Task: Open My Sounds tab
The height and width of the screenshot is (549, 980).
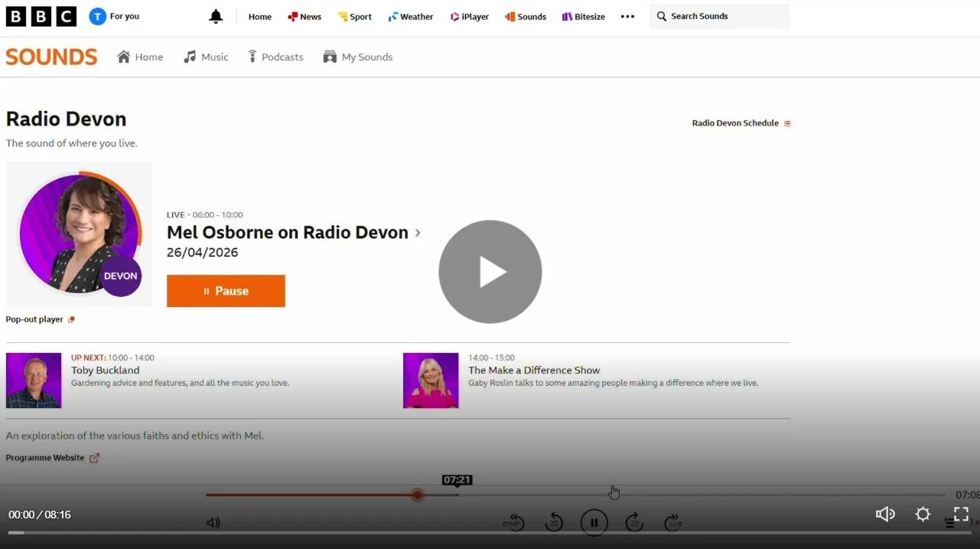Action: pos(358,57)
